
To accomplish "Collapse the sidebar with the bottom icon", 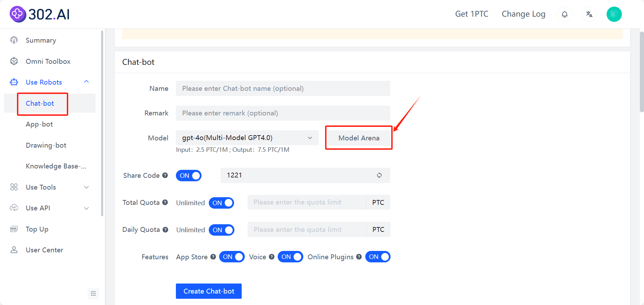I will [93, 294].
